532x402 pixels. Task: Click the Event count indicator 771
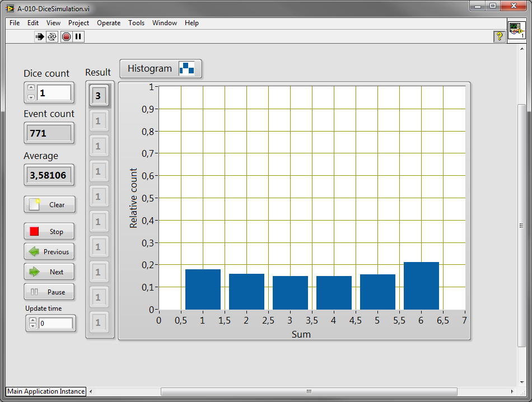click(49, 133)
